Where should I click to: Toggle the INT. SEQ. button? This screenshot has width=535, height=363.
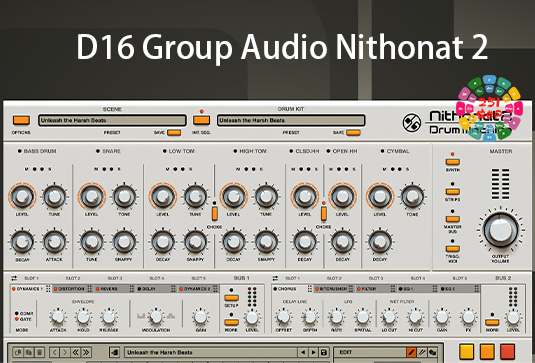coord(201,120)
